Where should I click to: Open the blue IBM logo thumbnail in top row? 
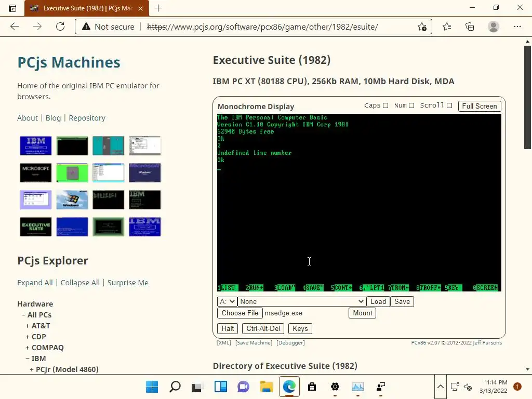tap(36, 145)
